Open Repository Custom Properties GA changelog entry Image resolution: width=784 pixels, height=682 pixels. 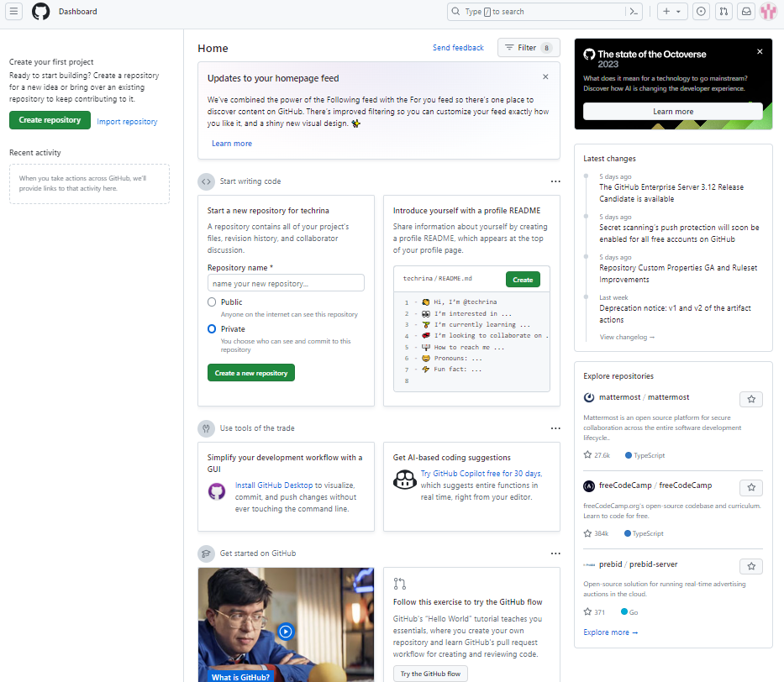[678, 273]
